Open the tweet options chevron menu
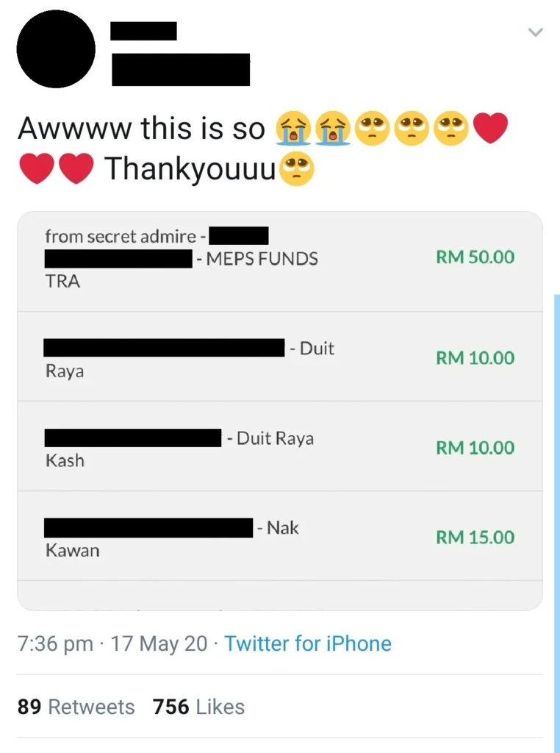This screenshot has width=560, height=753. (x=535, y=32)
